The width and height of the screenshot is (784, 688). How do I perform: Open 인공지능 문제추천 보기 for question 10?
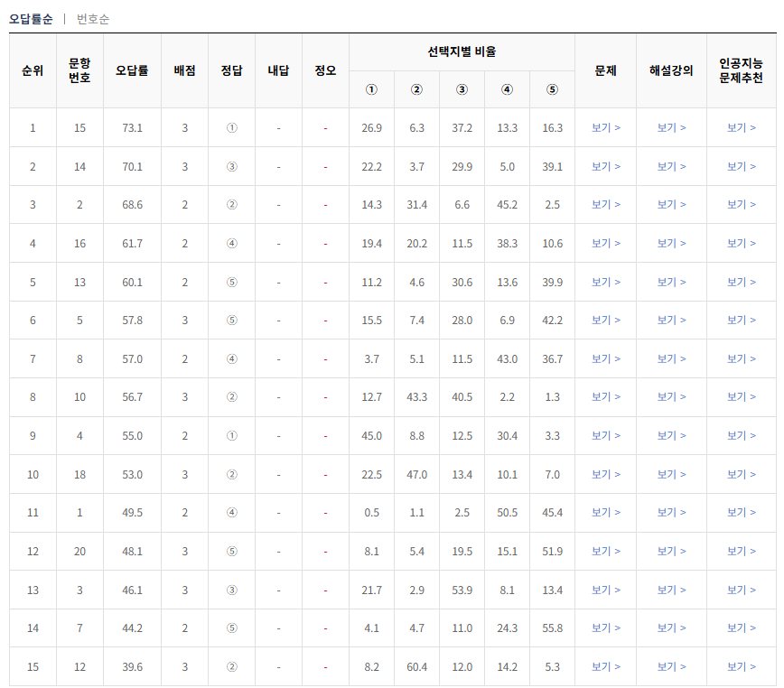point(742,397)
